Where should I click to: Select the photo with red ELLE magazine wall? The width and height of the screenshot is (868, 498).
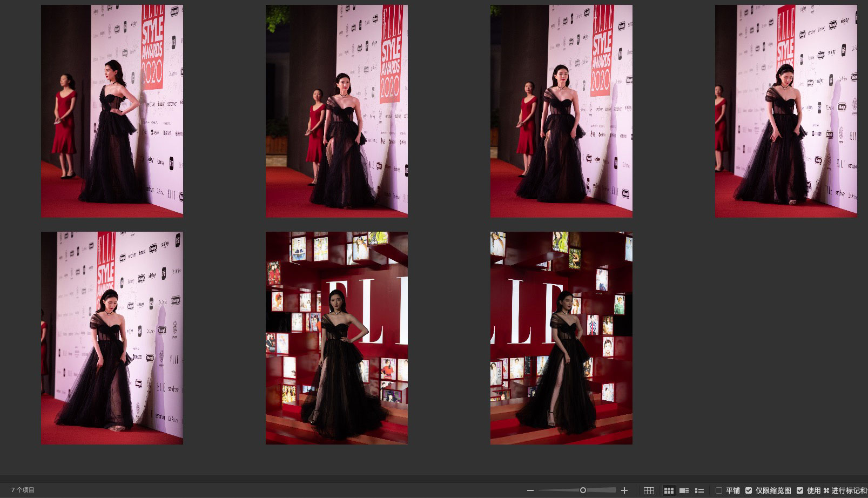pyautogui.click(x=337, y=338)
